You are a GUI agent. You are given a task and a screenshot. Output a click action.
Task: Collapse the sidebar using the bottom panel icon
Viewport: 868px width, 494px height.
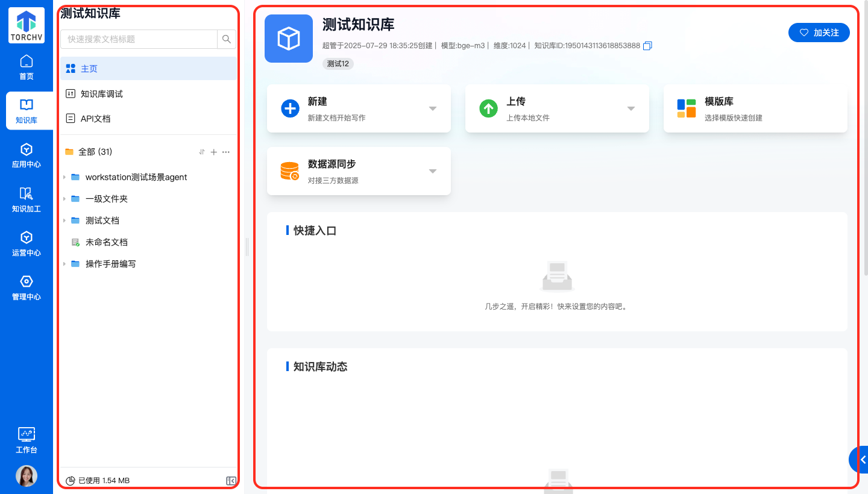[x=230, y=481]
